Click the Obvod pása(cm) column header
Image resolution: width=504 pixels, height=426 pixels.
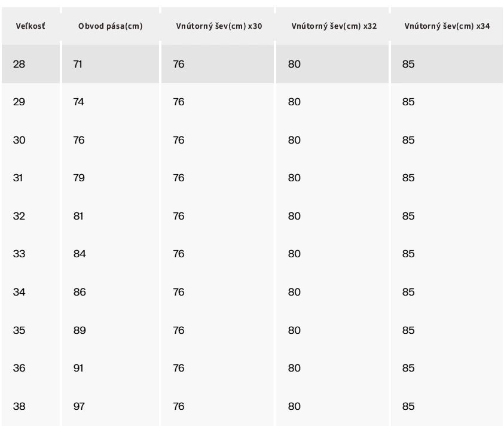pos(110,26)
